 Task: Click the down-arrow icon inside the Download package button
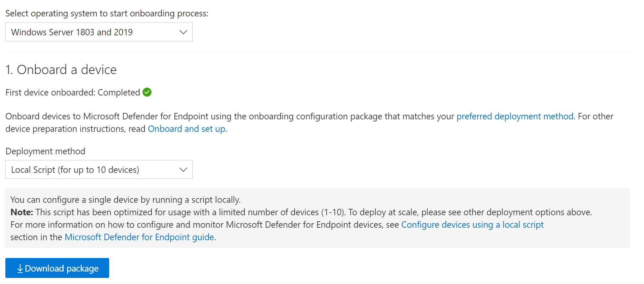pos(20,268)
